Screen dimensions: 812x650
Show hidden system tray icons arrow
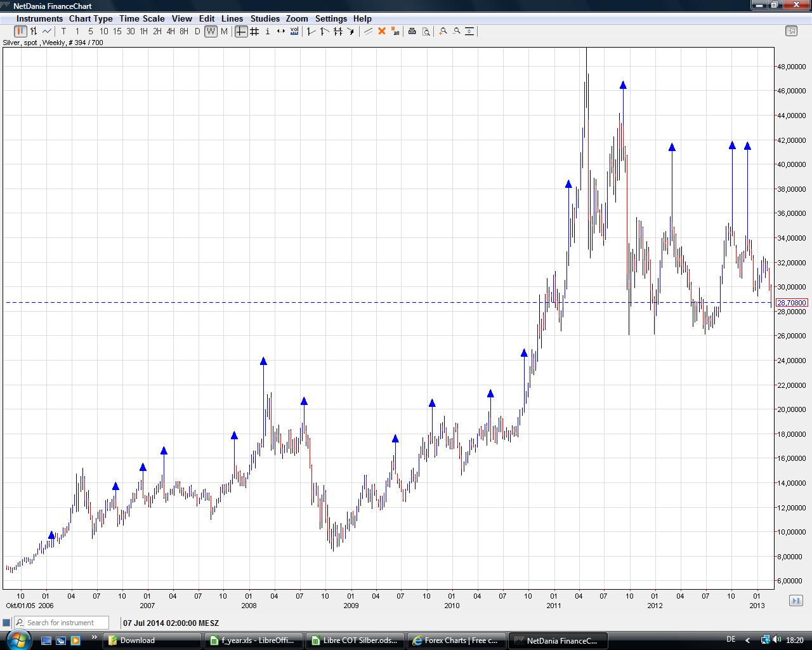[x=747, y=640]
